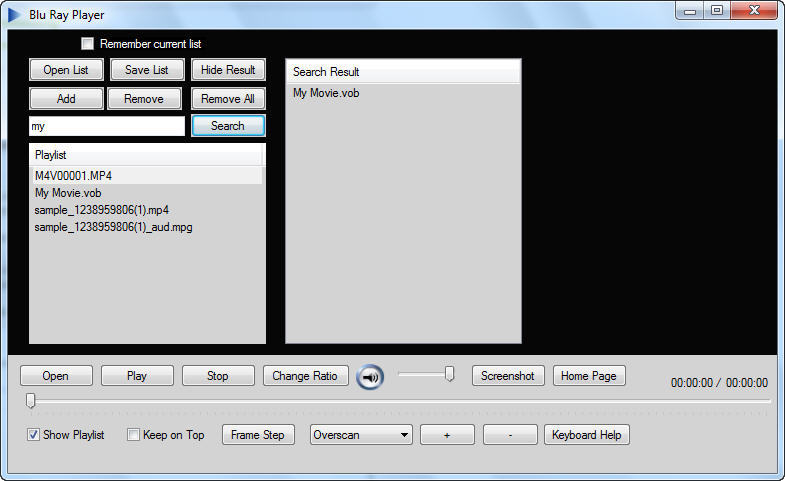Click the Add button
Viewport: 785px width, 481px height.
(66, 99)
